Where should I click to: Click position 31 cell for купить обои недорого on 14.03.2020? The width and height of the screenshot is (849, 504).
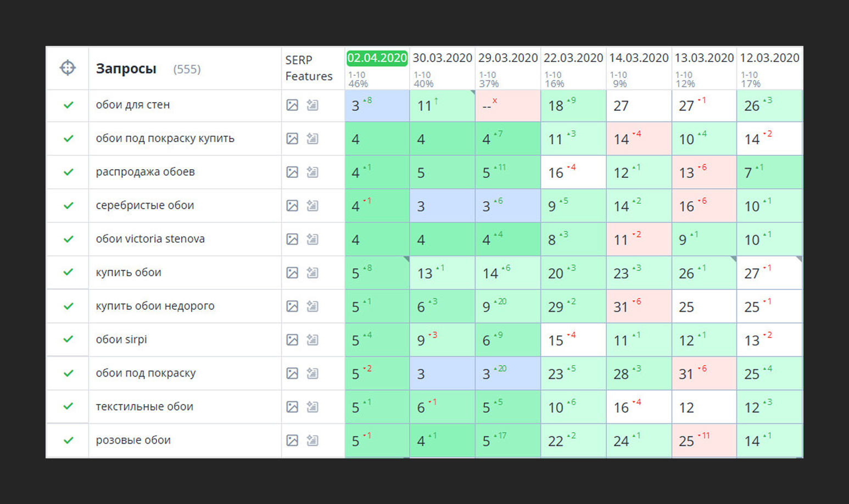[x=639, y=306]
